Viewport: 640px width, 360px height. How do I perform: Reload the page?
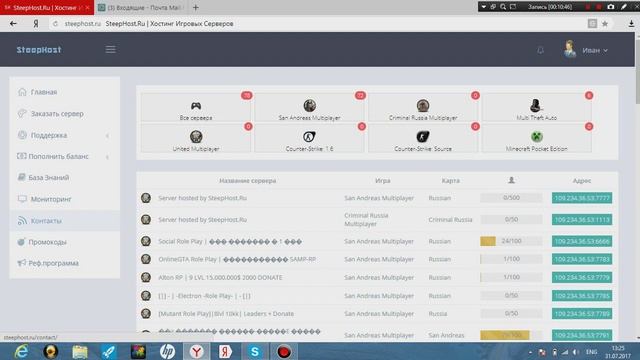(55, 24)
